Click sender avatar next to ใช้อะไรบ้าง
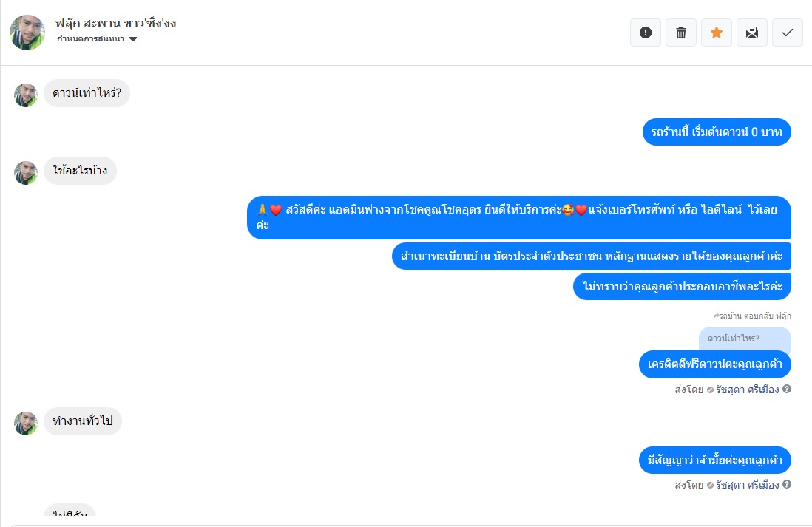The width and height of the screenshot is (812, 527). tap(26, 172)
